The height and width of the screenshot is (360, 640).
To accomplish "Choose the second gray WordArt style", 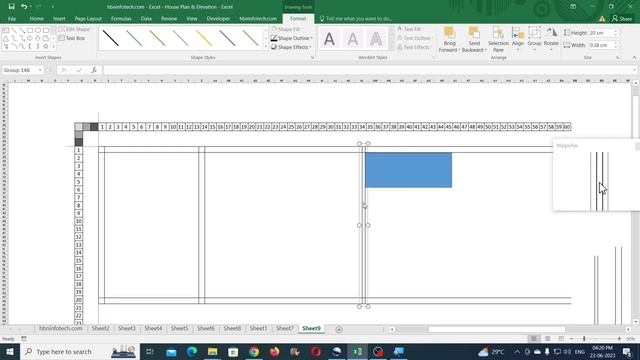I will click(353, 39).
